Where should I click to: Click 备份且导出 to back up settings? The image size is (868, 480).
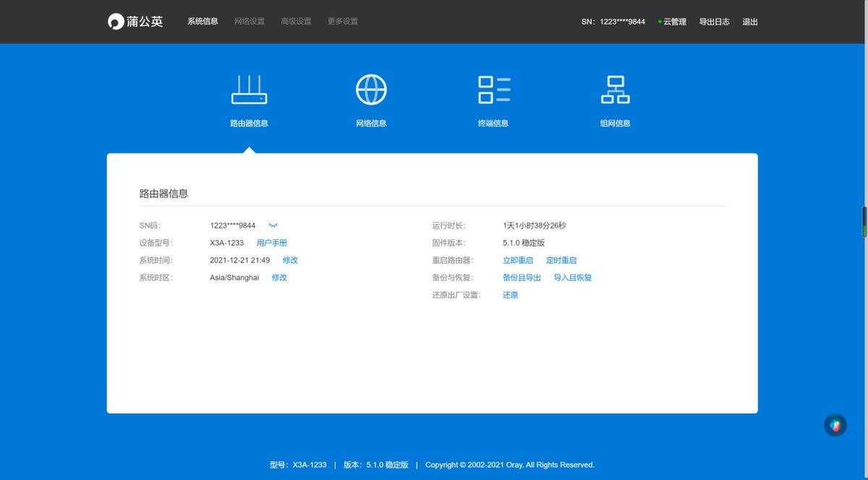point(521,277)
